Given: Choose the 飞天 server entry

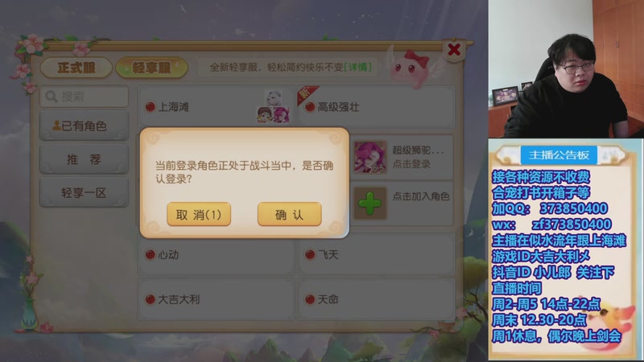Looking at the screenshot, I should (377, 254).
